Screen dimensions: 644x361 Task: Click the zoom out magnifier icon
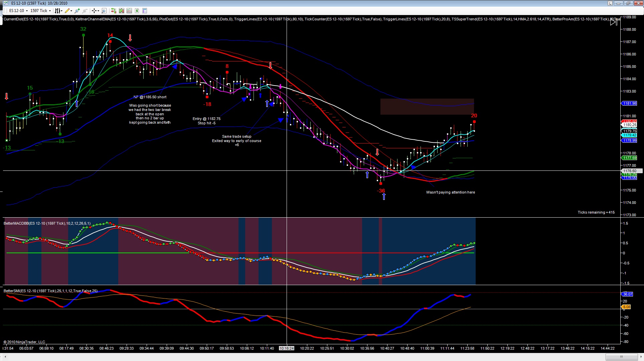[85, 11]
